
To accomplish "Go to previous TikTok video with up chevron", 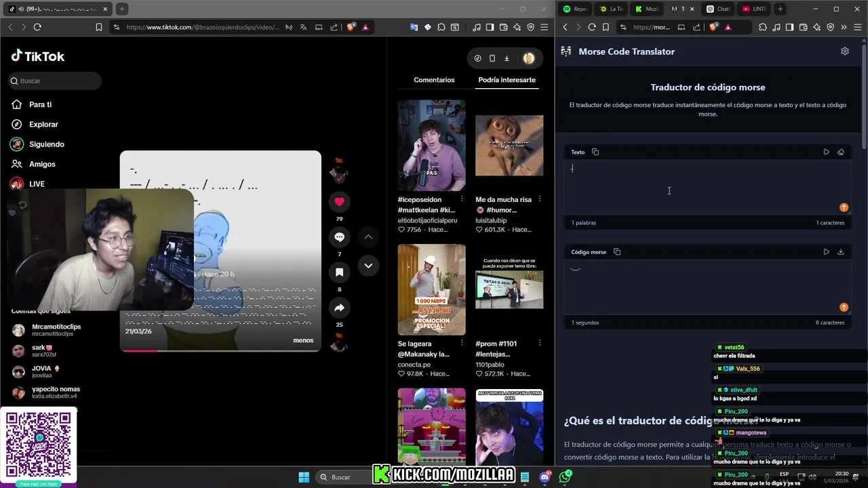I will [368, 237].
